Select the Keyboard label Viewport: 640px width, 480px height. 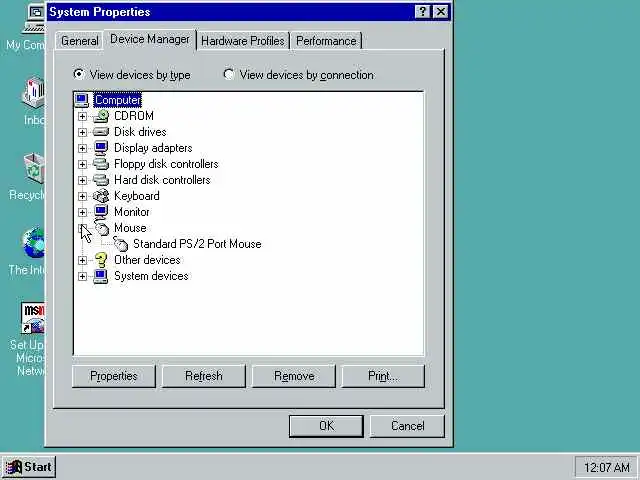(137, 196)
